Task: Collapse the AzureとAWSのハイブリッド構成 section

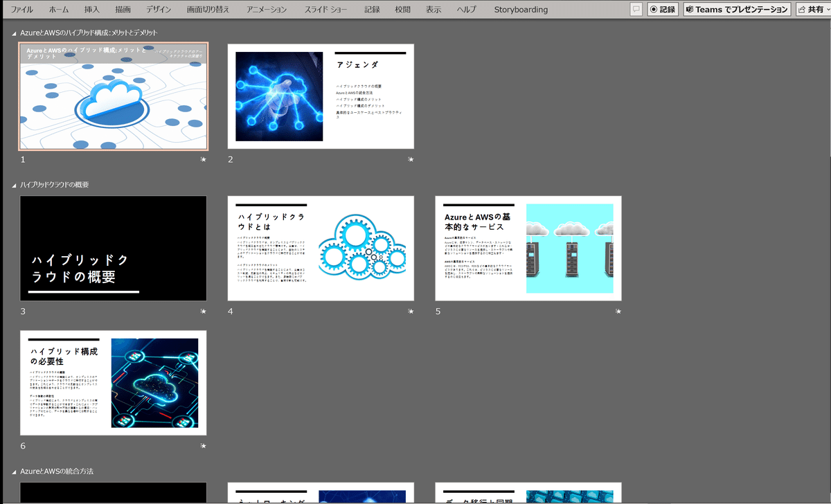Action: point(15,33)
